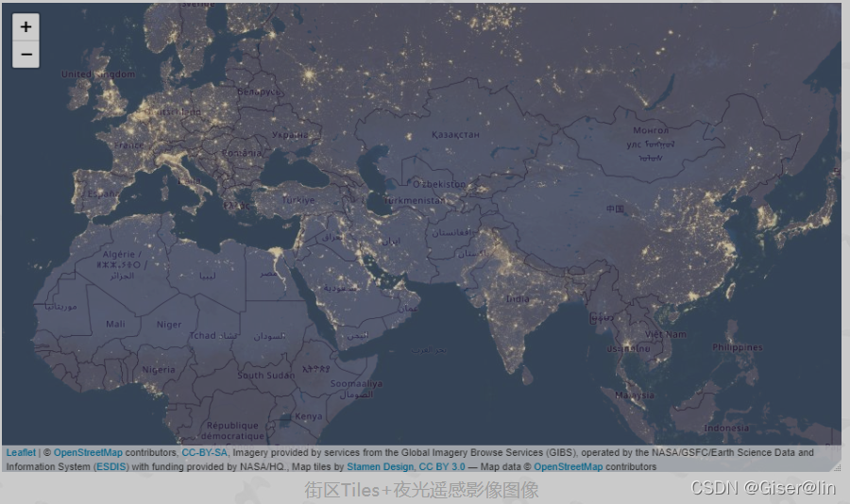This screenshot has width=850, height=504.
Task: Open the Leaflet attribution link
Action: [21, 452]
